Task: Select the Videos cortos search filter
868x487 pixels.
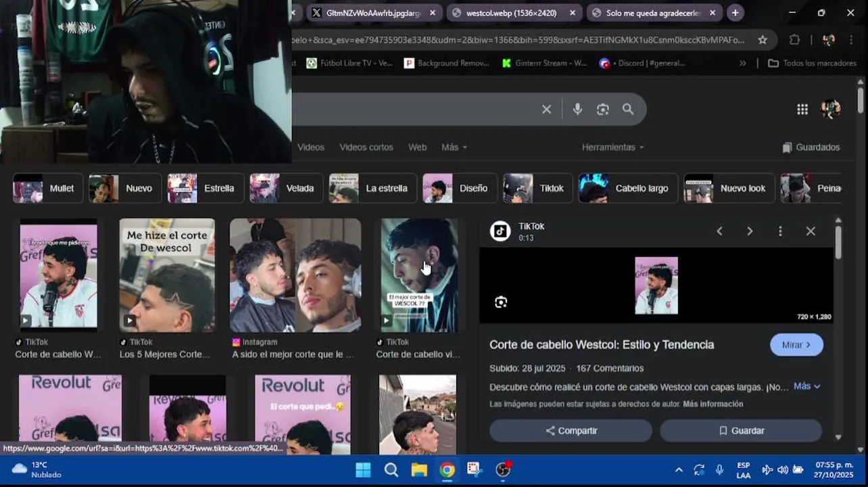Action: tap(366, 147)
